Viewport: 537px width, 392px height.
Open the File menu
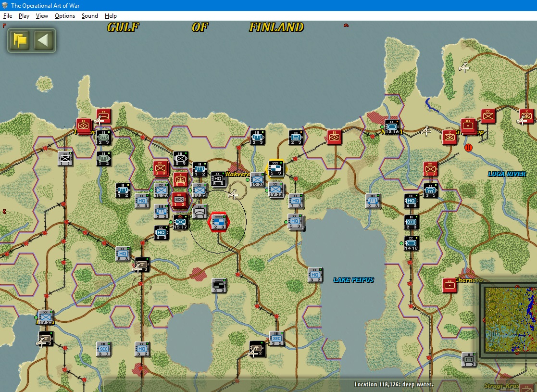[x=8, y=16]
